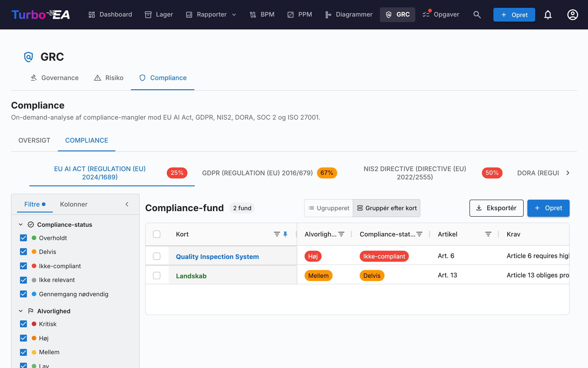Switch to Ugrupperet view
This screenshot has height=368, width=588.
click(x=329, y=208)
